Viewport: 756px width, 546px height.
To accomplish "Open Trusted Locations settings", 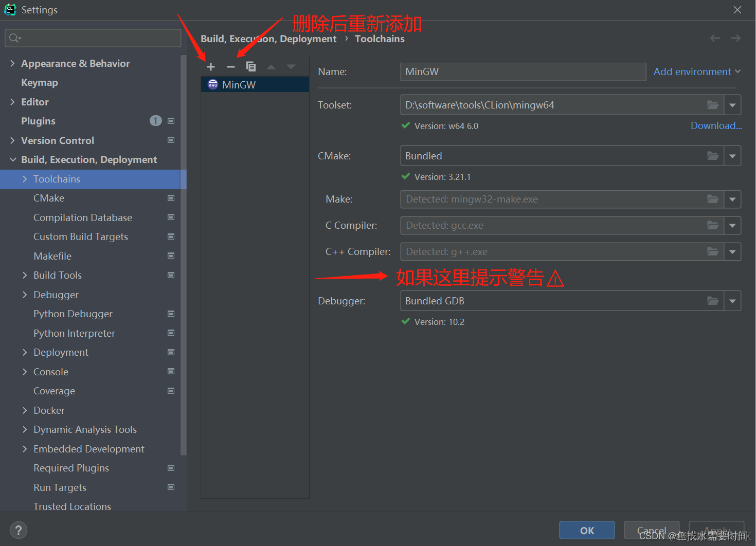I will click(72, 506).
